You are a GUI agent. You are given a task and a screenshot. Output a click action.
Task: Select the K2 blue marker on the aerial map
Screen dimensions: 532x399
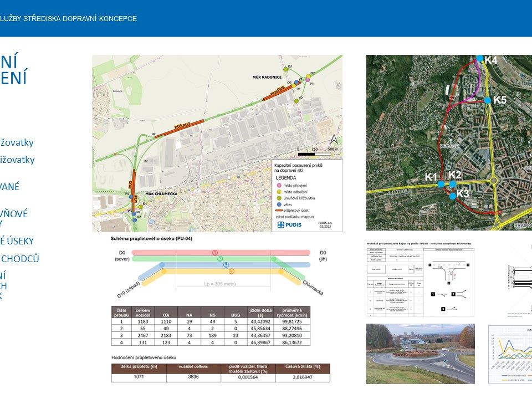click(452, 184)
